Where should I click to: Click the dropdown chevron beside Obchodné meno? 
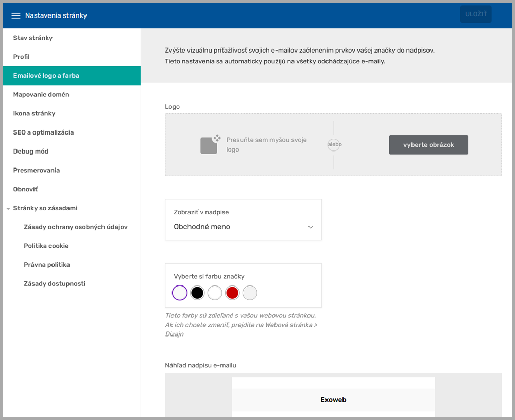click(x=310, y=227)
